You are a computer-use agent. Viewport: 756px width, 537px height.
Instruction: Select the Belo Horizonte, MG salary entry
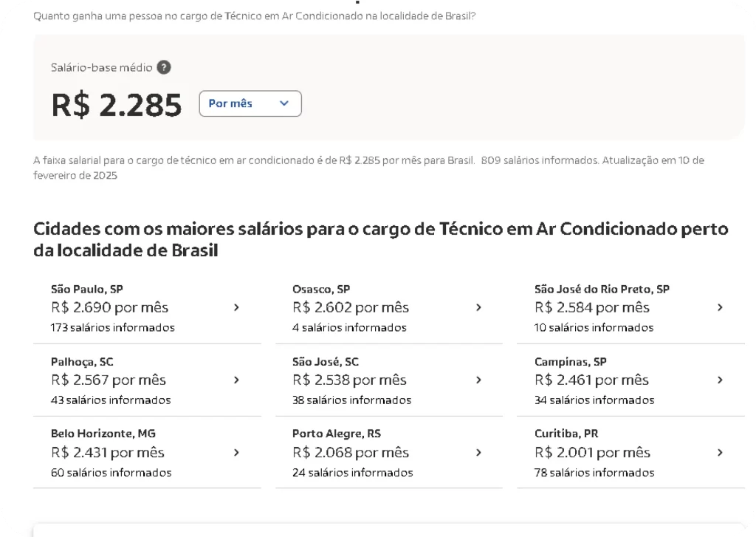tap(103, 434)
